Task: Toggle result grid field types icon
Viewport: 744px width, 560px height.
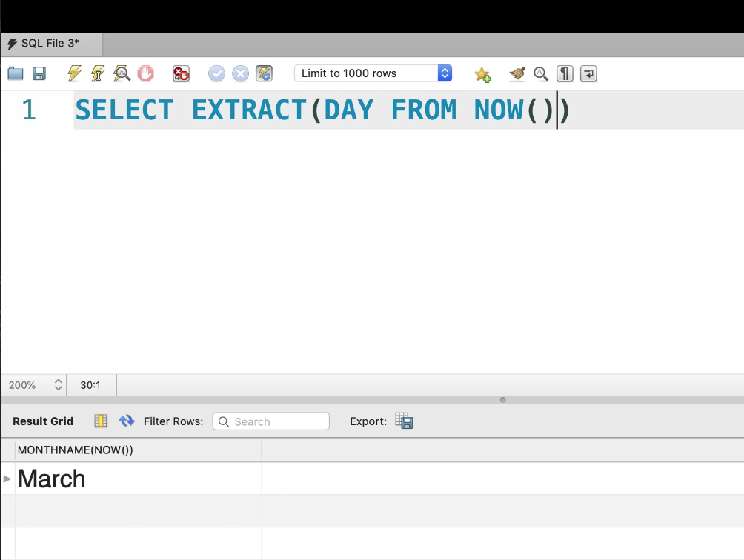Action: click(101, 421)
